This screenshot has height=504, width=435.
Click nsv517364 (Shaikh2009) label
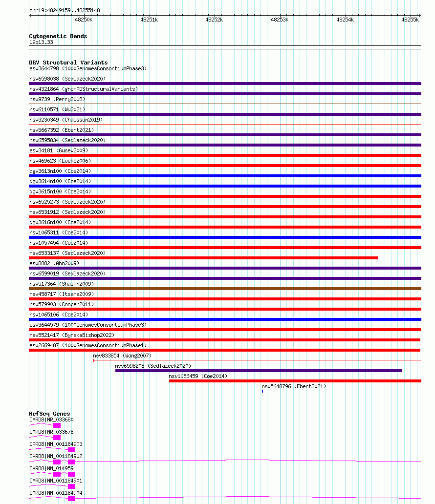(62, 284)
